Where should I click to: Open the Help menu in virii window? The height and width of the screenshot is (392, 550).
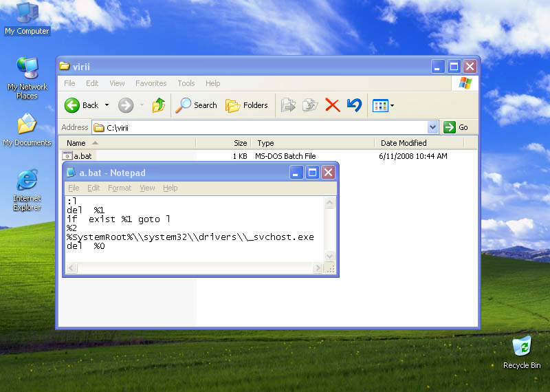212,83
